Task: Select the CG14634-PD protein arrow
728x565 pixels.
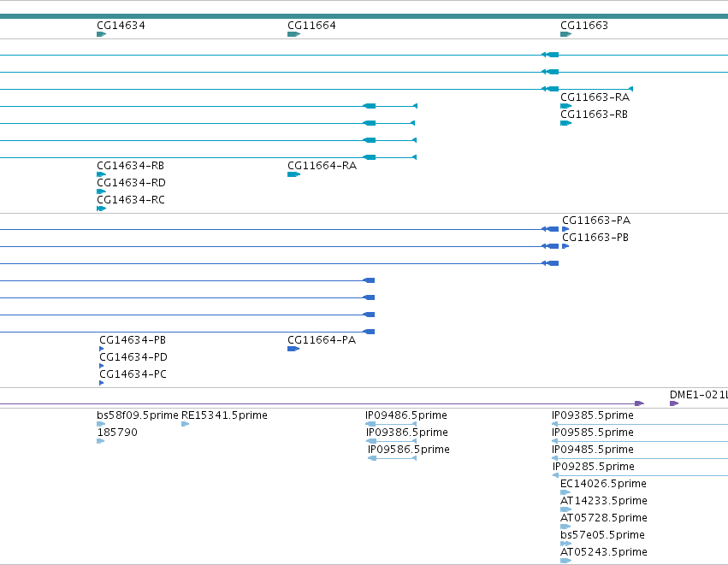Action: pyautogui.click(x=101, y=366)
